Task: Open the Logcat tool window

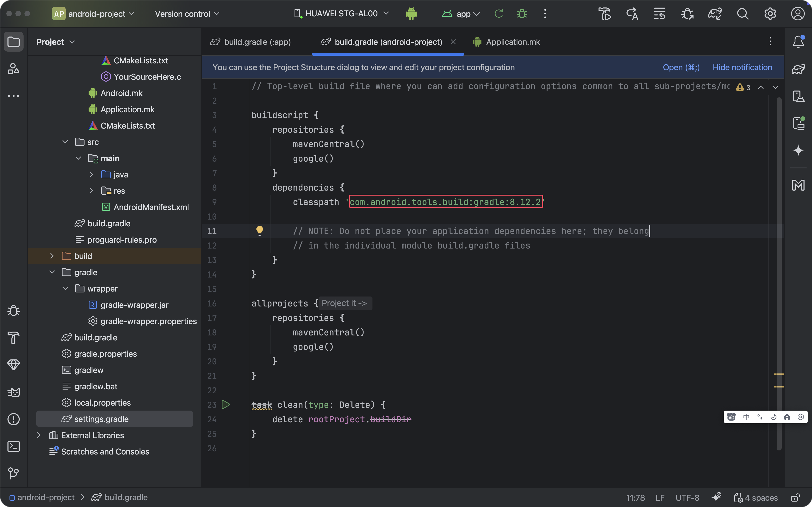Action: tap(13, 392)
